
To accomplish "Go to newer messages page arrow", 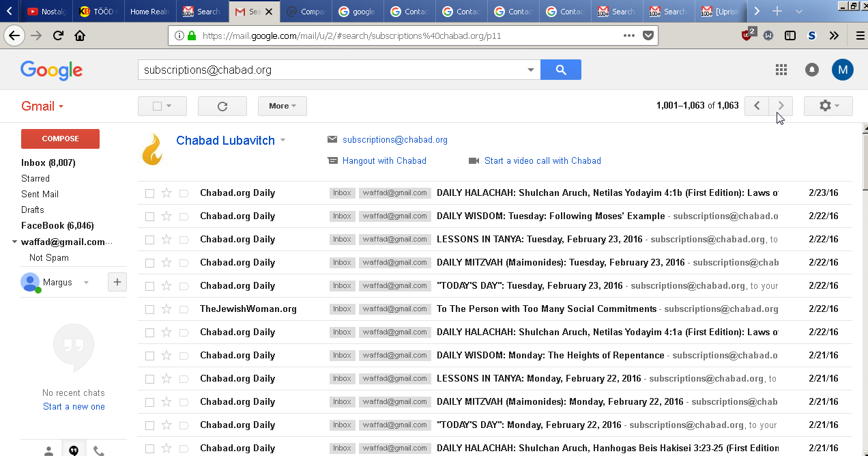I will [757, 106].
